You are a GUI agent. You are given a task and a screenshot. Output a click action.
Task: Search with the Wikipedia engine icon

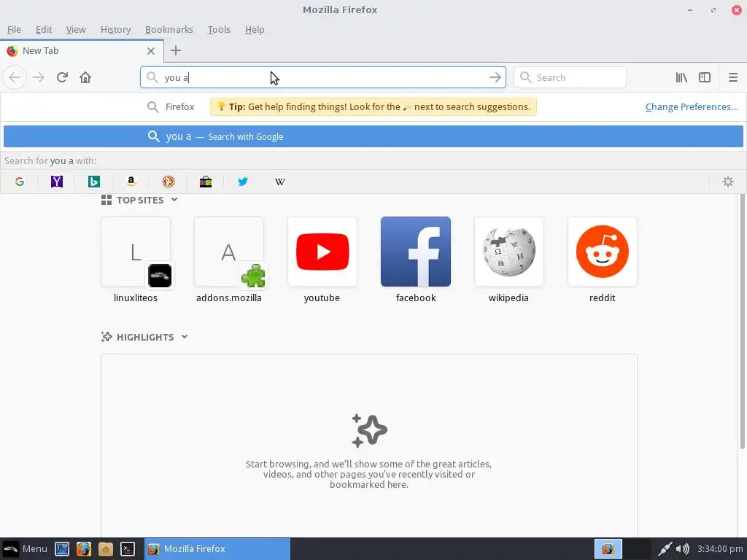point(279,182)
